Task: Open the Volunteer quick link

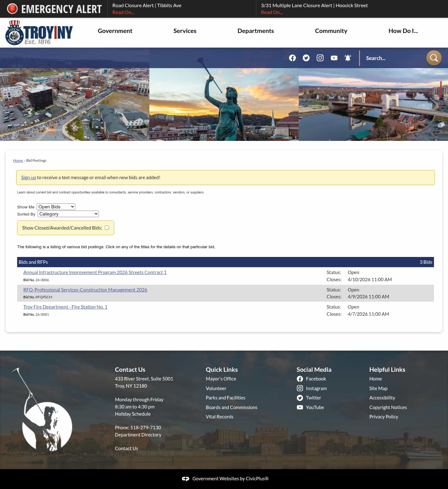Action: 216,389
